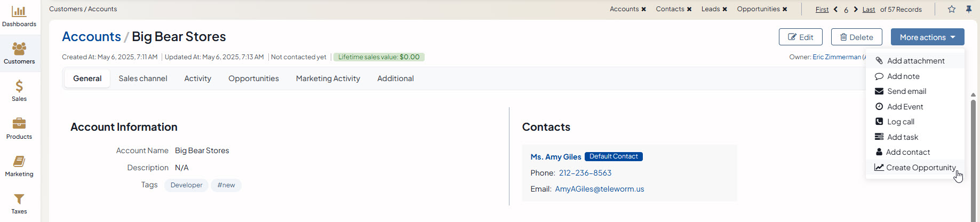Screen dimensions: 980x222
Task: Select Log call in the actions menu
Action: pos(901,122)
